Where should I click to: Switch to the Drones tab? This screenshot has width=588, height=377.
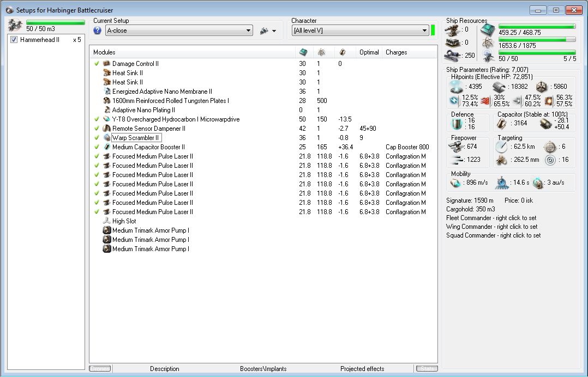point(100,369)
